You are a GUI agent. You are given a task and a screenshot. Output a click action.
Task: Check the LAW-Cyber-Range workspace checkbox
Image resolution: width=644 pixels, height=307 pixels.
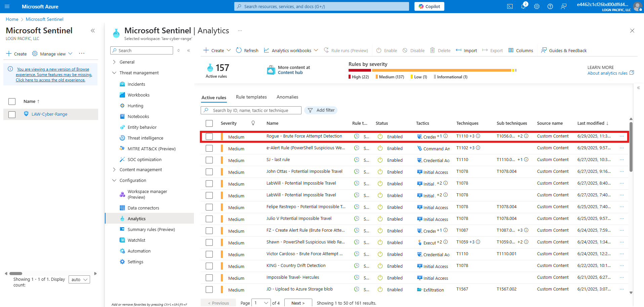(12, 115)
